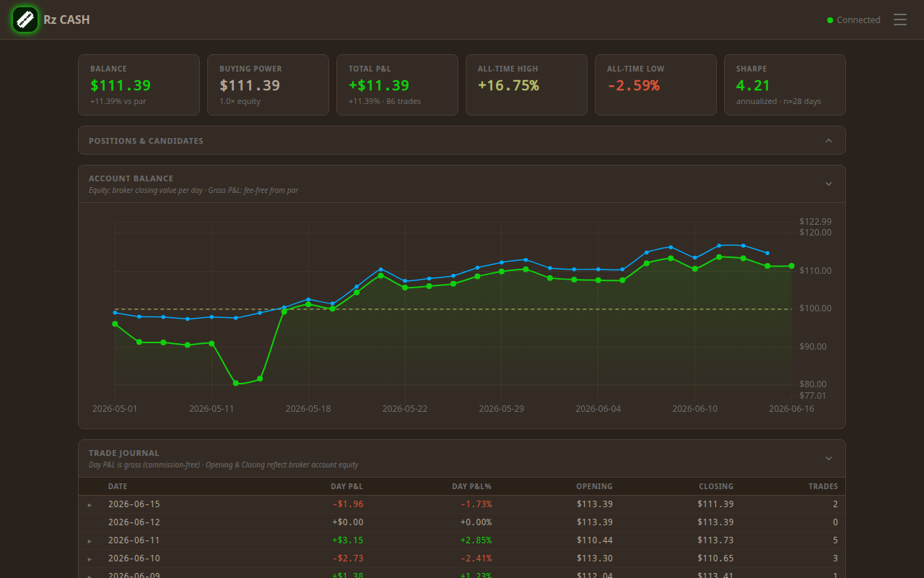The height and width of the screenshot is (578, 924).
Task: Click the green Connected status dot
Action: 830,20
